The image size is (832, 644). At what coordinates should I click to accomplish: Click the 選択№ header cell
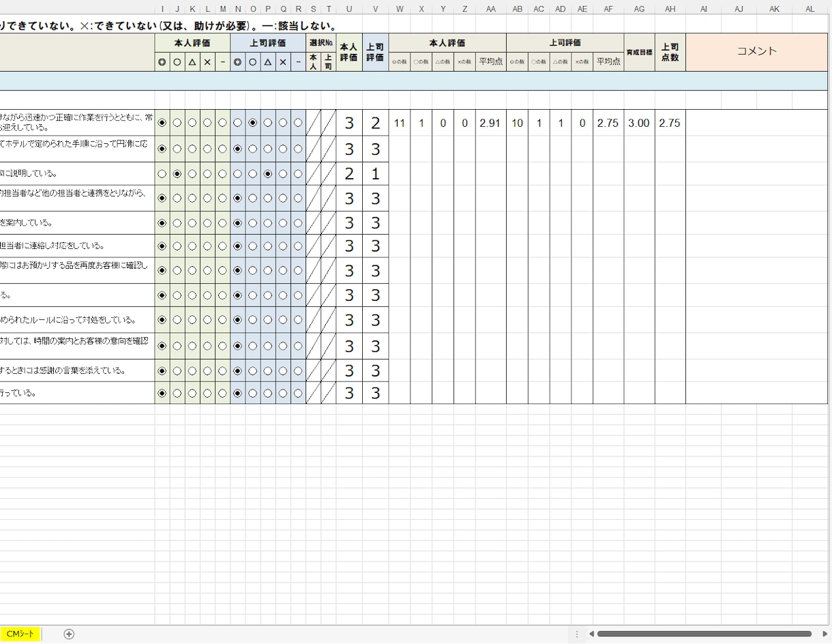(x=321, y=42)
